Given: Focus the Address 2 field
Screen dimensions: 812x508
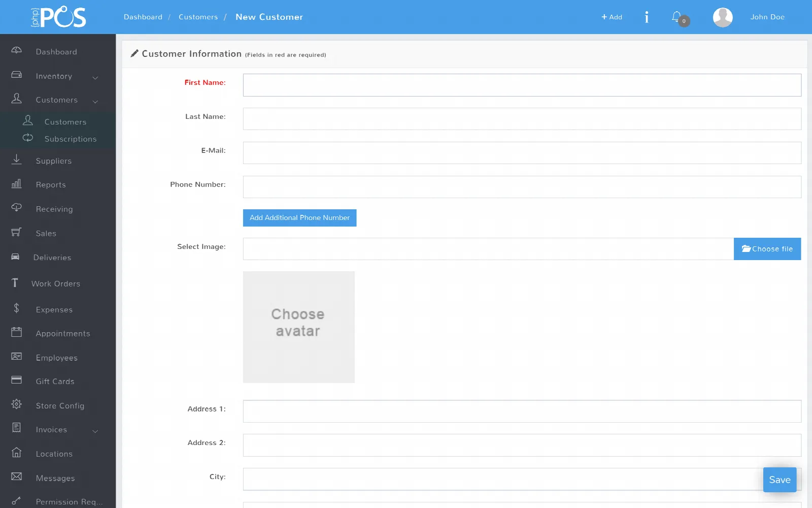Looking at the screenshot, I should [522, 445].
